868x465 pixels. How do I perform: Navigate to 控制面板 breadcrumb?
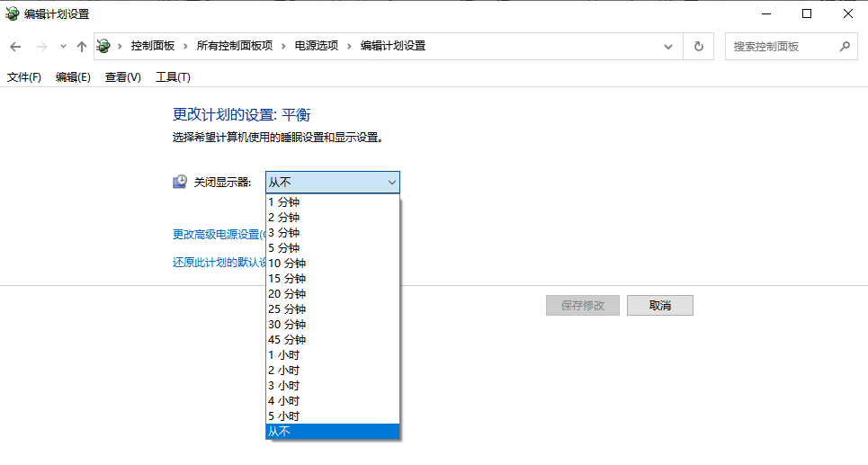pyautogui.click(x=153, y=46)
